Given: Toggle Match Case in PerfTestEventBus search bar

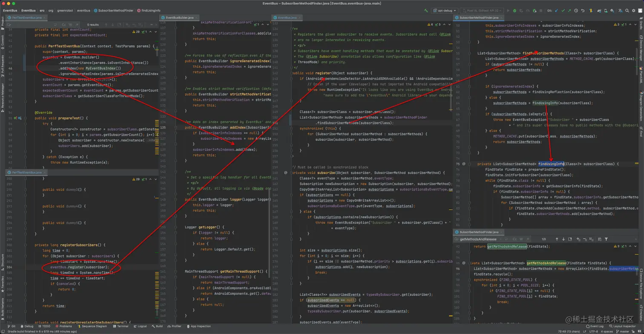Looking at the screenshot, I should point(64,25).
